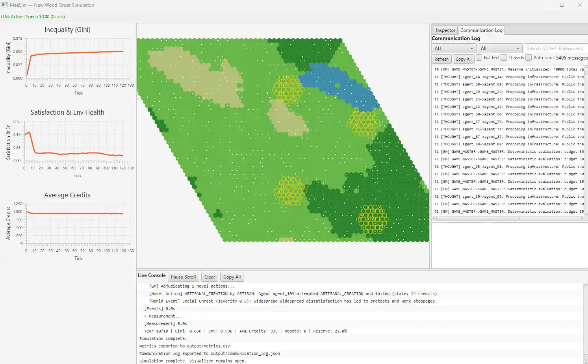Select the Reserve initialized log entry

(508, 69)
